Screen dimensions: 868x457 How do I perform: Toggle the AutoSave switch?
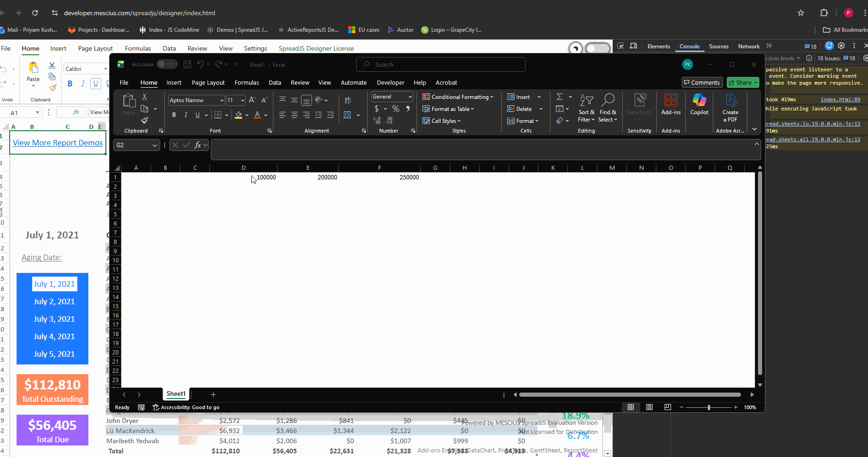[x=167, y=64]
